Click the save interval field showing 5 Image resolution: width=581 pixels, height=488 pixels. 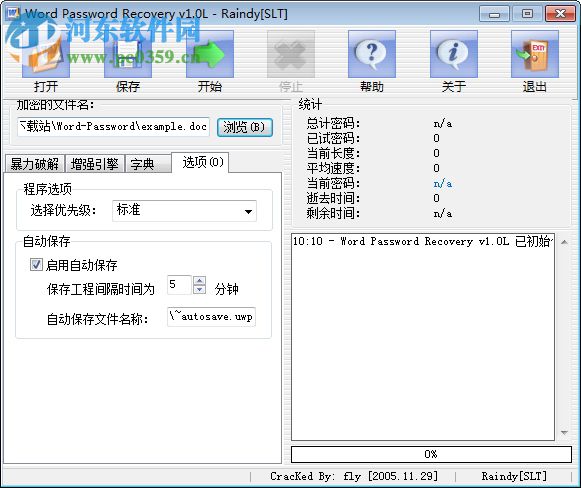(x=179, y=285)
